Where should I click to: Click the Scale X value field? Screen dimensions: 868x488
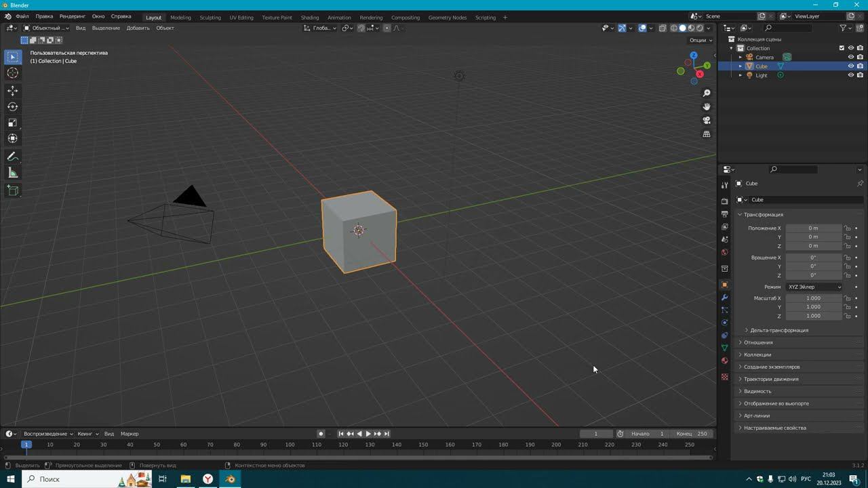(813, 298)
